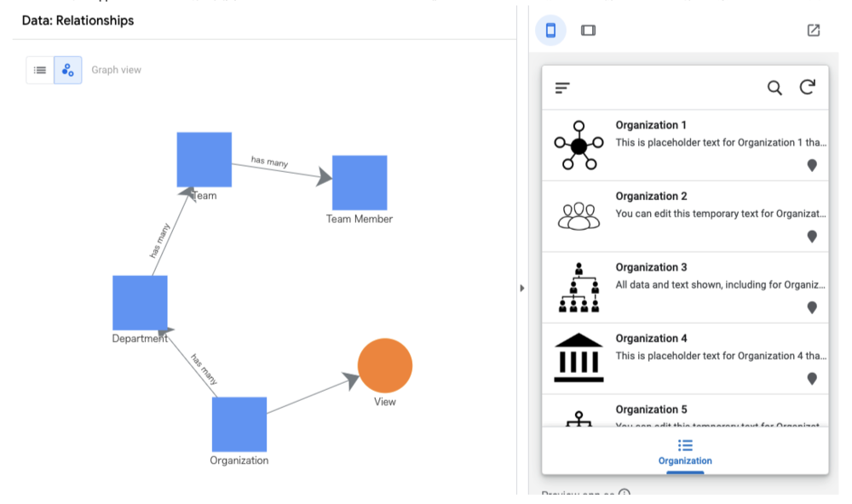The width and height of the screenshot is (852, 504).
Task: Open app preview in new tab
Action: pyautogui.click(x=814, y=31)
